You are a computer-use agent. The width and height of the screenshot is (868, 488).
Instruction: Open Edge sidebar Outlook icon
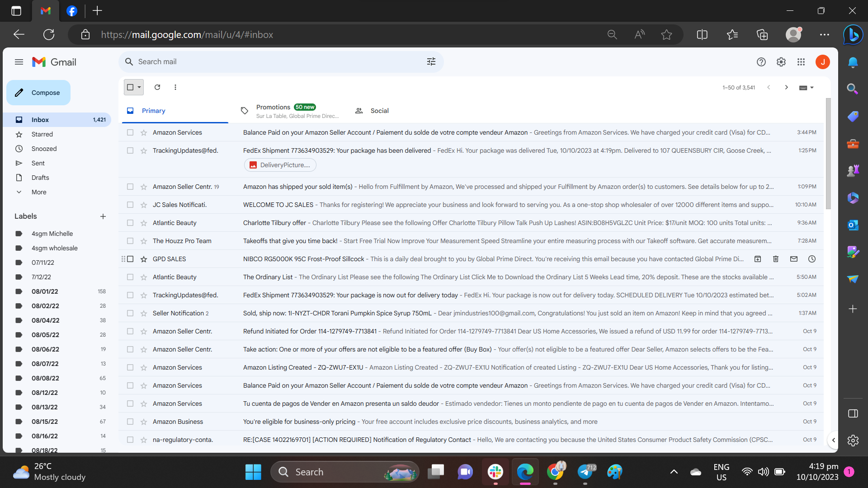click(853, 225)
